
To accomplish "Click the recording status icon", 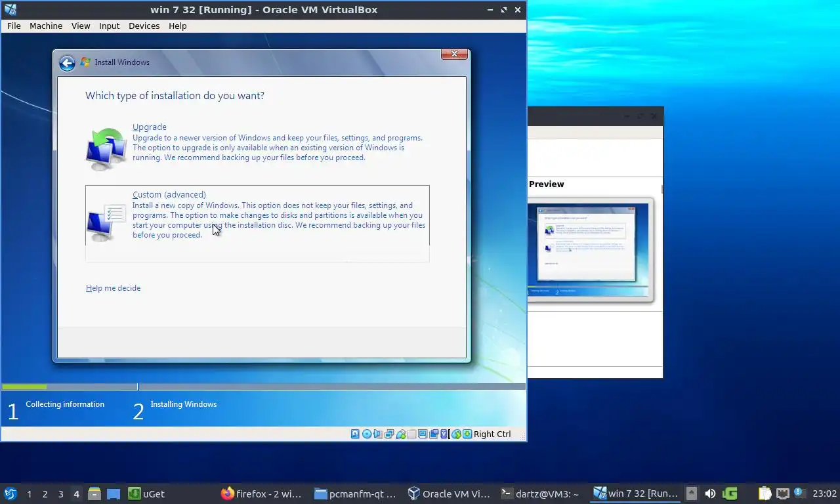I will pyautogui.click(x=434, y=434).
